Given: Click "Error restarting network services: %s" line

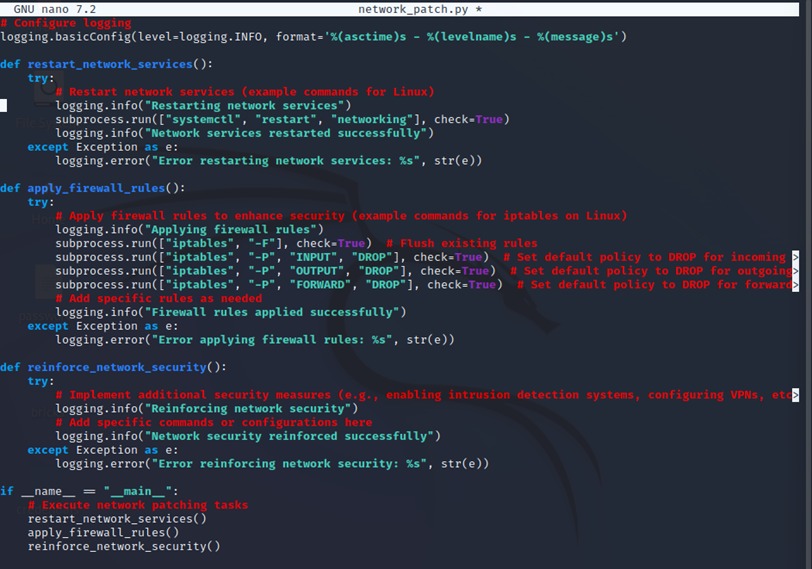Looking at the screenshot, I should click(x=268, y=161).
